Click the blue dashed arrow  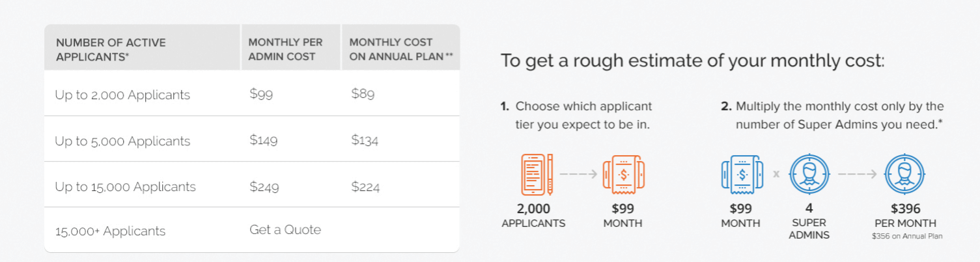click(x=856, y=175)
